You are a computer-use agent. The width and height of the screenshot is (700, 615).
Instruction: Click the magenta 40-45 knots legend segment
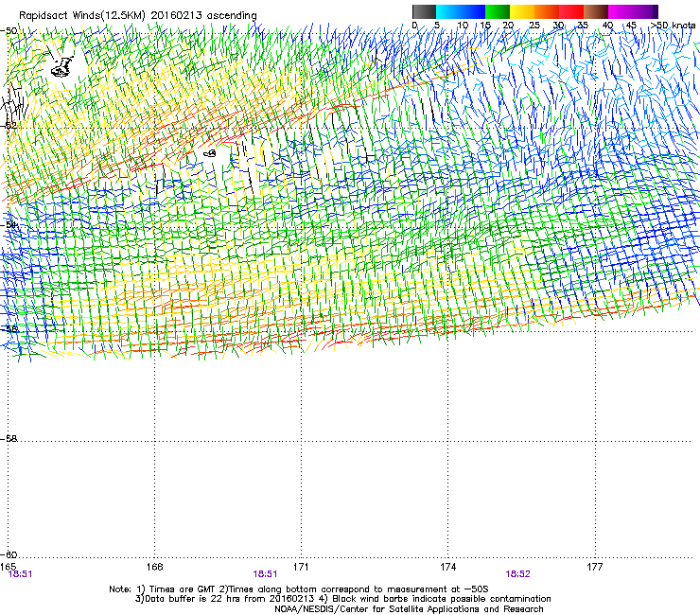(x=621, y=11)
